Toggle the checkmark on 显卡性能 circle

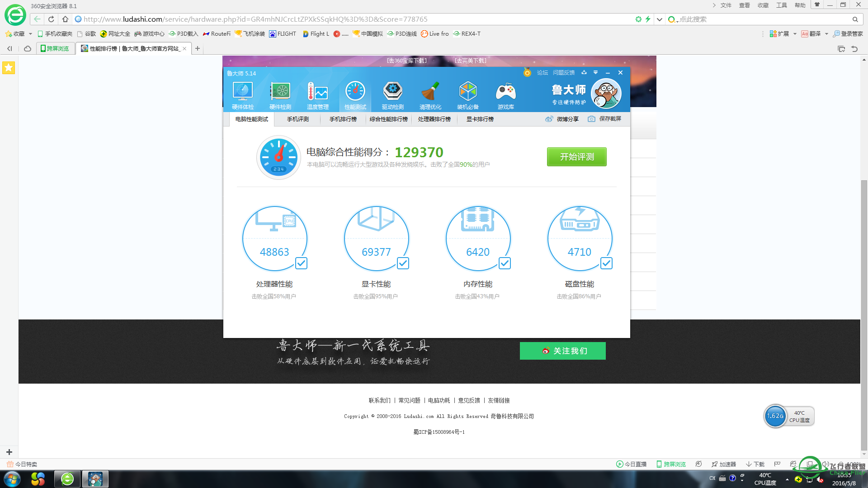click(x=403, y=263)
